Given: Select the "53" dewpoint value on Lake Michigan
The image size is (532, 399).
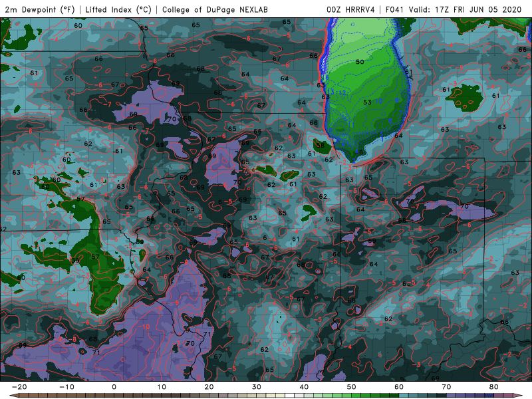Looking at the screenshot, I should click(368, 102).
